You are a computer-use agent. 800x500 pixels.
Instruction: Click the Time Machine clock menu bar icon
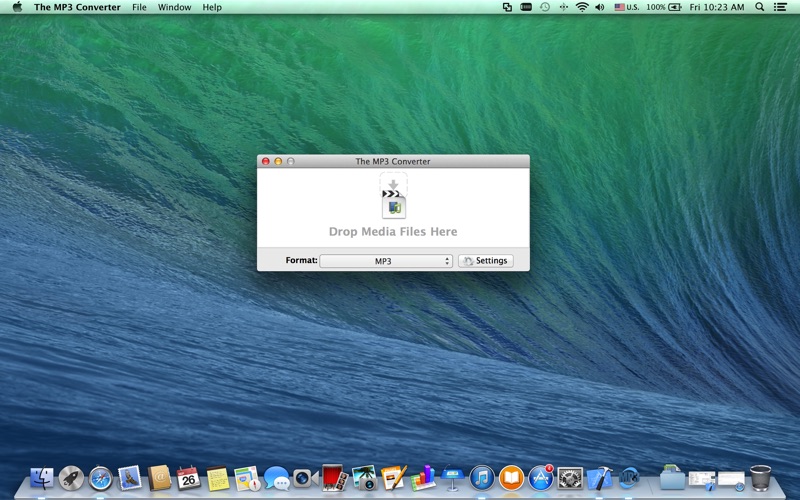click(545, 7)
